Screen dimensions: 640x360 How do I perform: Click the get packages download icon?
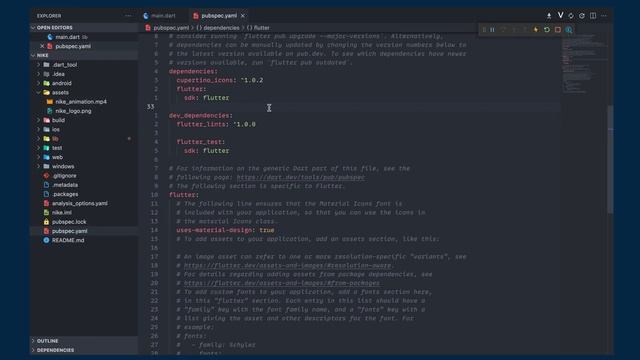(549, 16)
